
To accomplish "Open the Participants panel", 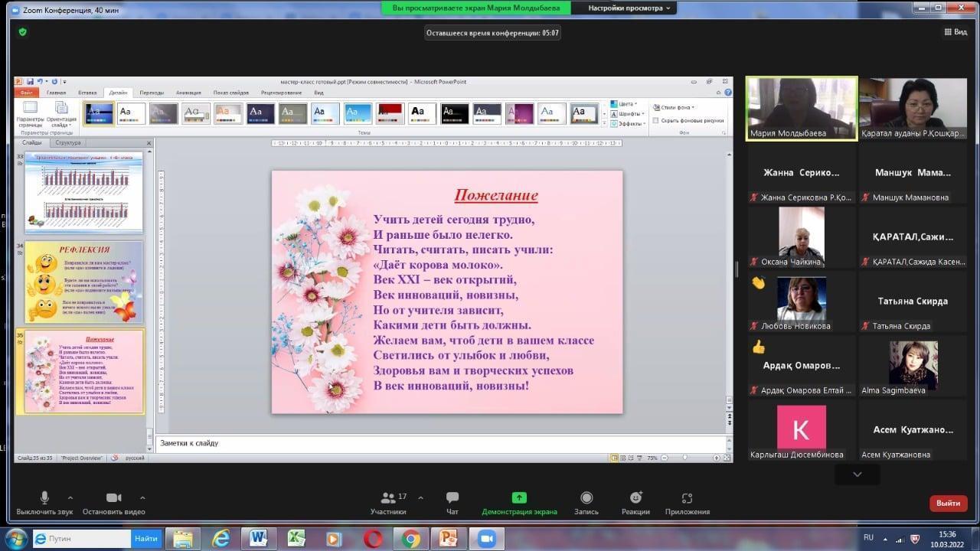I will click(388, 498).
